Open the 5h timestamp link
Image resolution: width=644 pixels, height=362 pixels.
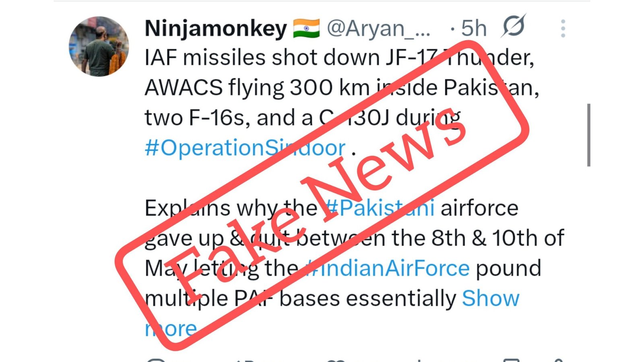click(474, 29)
